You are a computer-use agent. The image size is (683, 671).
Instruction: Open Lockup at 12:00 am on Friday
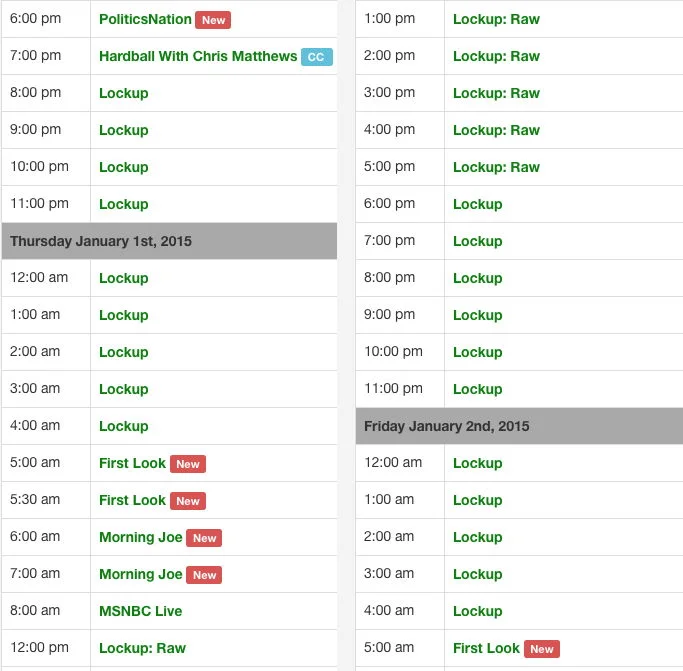pos(478,464)
